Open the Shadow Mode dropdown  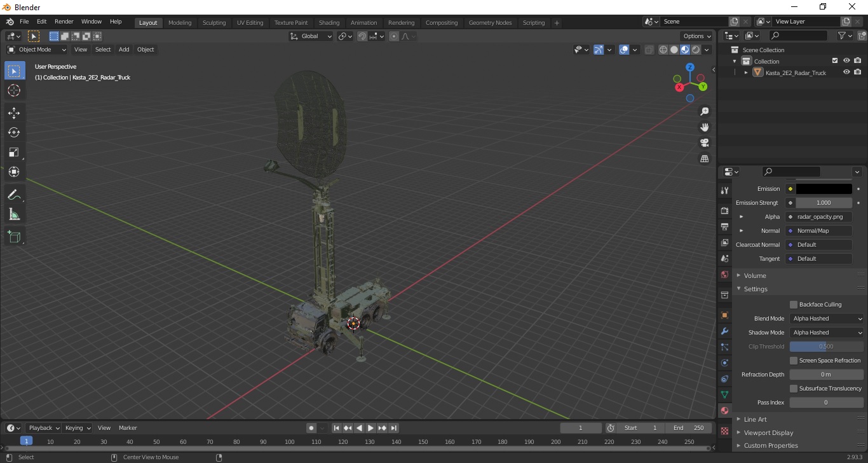click(827, 333)
